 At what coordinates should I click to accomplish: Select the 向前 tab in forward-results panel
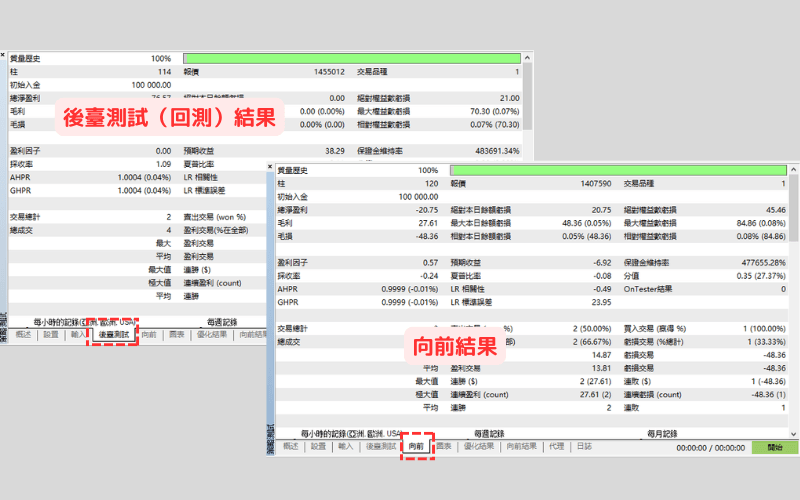[416, 446]
